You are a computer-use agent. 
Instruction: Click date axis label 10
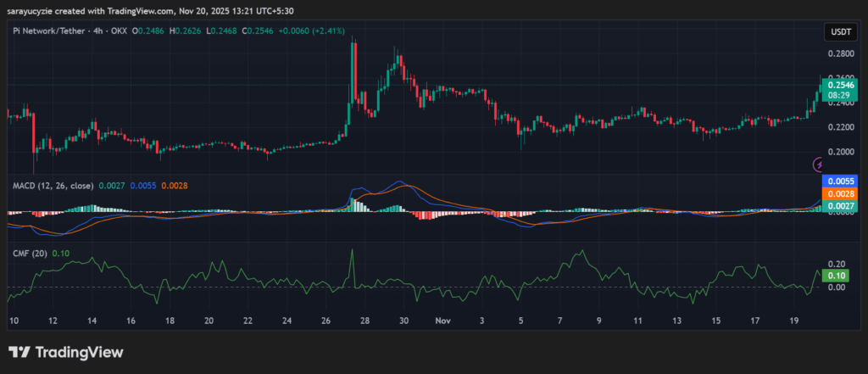click(14, 321)
